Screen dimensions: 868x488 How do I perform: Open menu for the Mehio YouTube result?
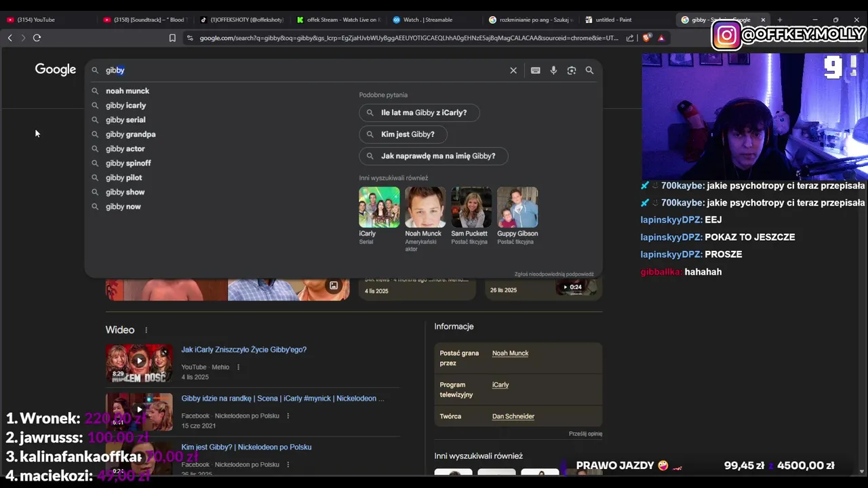pos(238,367)
